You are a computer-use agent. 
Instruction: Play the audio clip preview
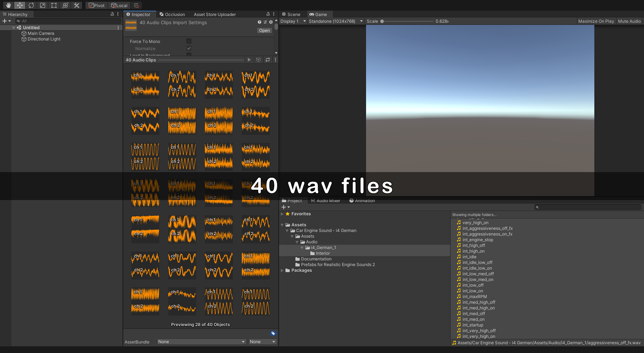coord(249,60)
